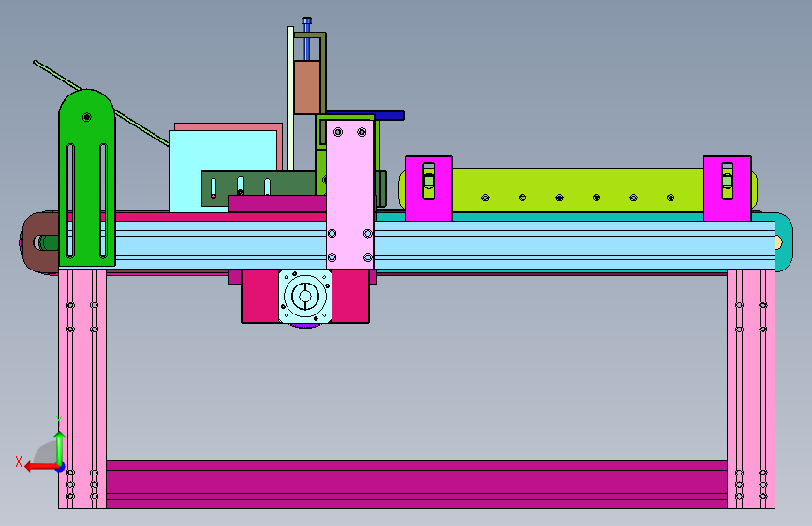Click the bottom magenta crossbeam
Screen dimensions: 812x526
417,485
